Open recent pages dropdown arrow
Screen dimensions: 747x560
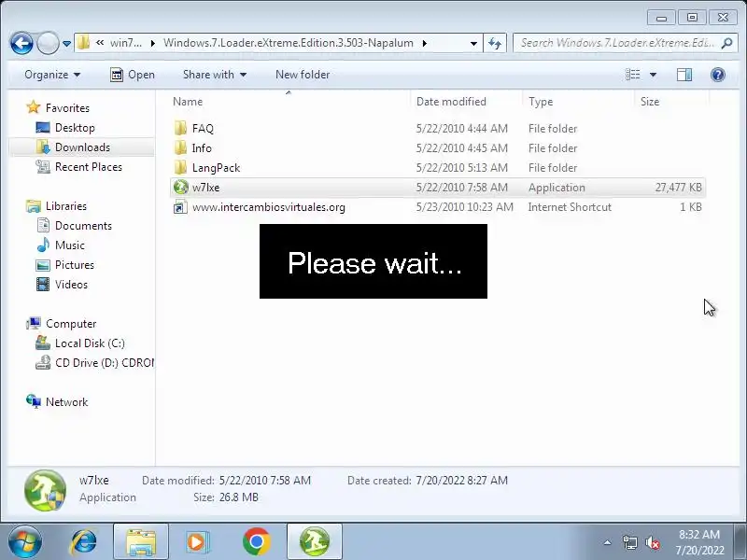pyautogui.click(x=66, y=44)
